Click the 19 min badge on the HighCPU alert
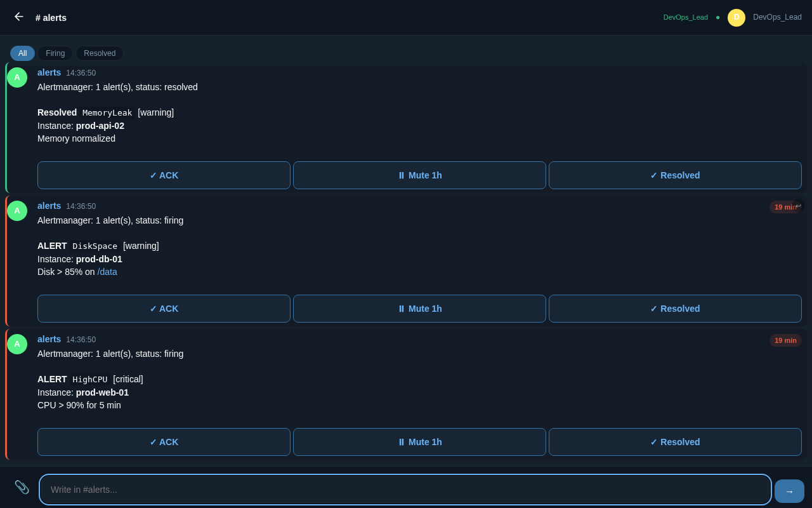 pyautogui.click(x=785, y=340)
